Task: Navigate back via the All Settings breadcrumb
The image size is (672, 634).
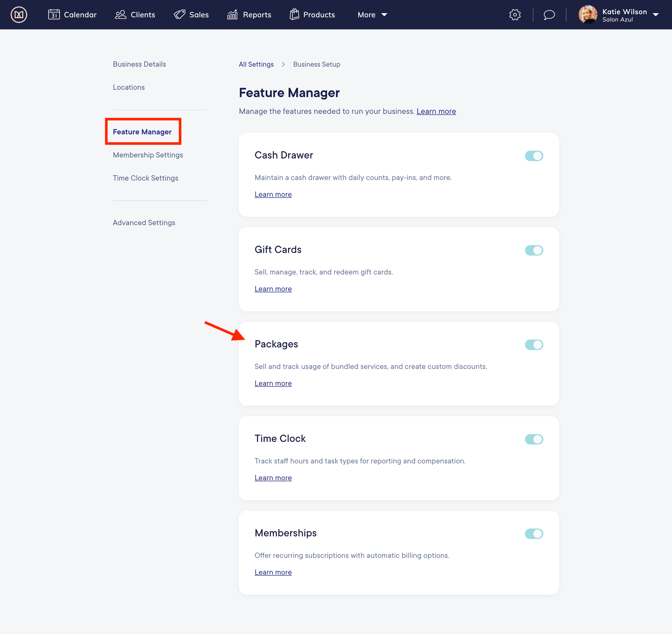Action: pyautogui.click(x=256, y=64)
